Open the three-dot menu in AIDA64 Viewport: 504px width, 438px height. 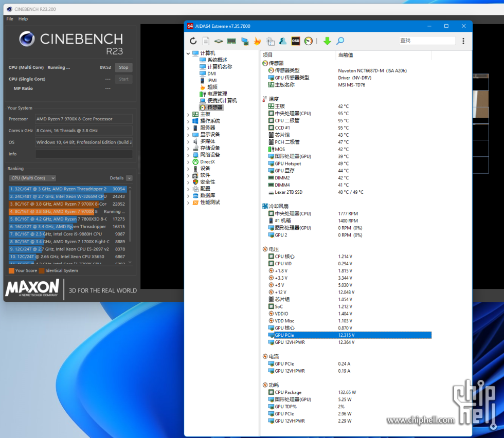pyautogui.click(x=463, y=41)
